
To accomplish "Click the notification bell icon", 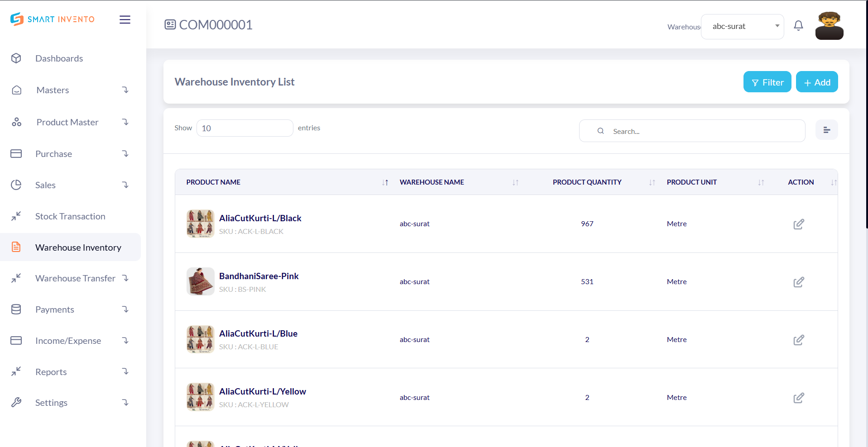I will 798,26.
